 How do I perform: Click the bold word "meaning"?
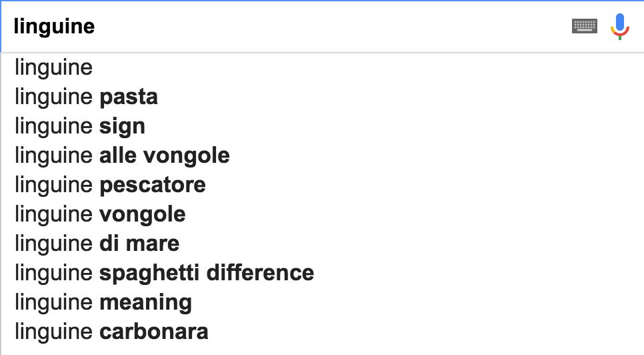(x=146, y=302)
